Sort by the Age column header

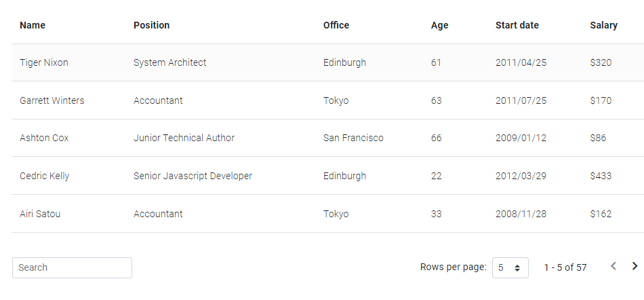tap(439, 25)
